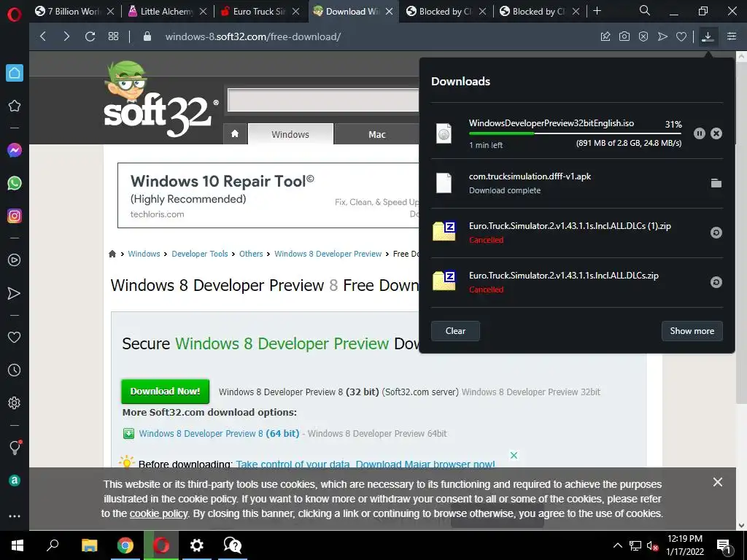The width and height of the screenshot is (747, 560).
Task: Open sidebar Player icon
Action: 15,260
